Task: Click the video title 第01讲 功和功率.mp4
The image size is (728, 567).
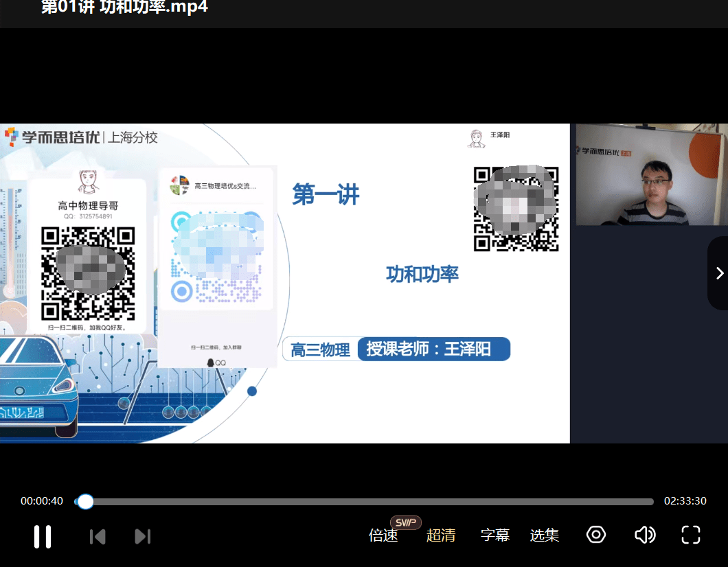Action: click(124, 7)
